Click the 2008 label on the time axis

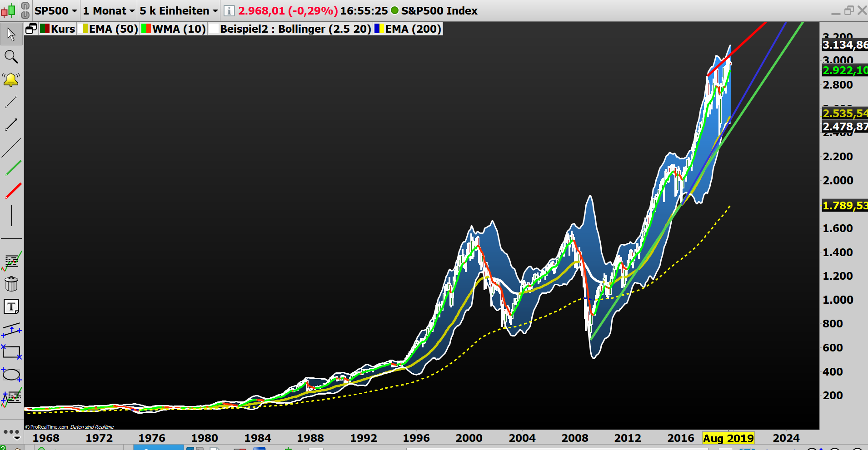[x=575, y=438]
